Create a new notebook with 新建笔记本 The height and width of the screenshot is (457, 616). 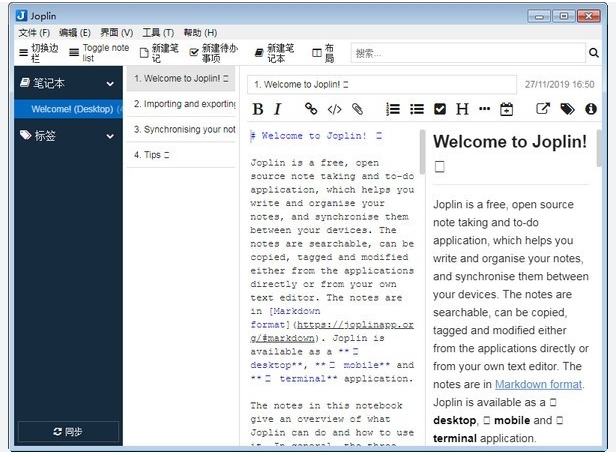274,53
